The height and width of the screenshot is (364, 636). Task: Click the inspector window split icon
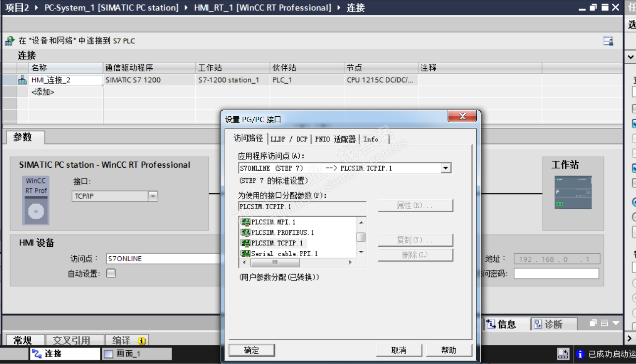(x=604, y=323)
